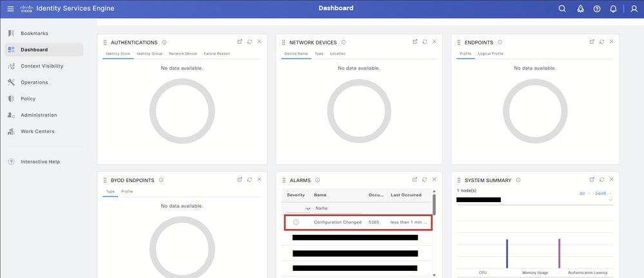Image resolution: width=644 pixels, height=278 pixels.
Task: Detach the System Summary dashlet in new window
Action: click(592, 180)
